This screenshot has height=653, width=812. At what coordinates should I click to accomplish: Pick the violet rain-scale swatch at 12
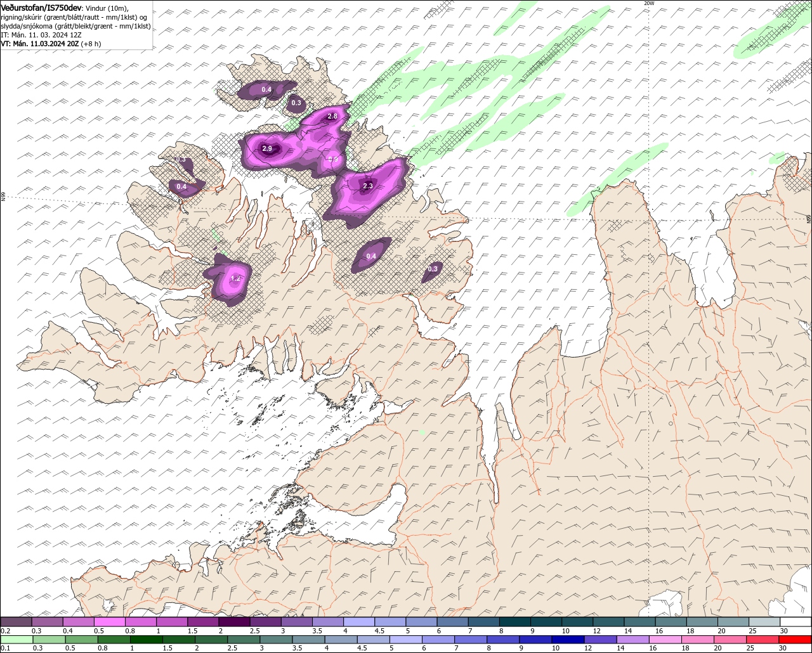(x=600, y=640)
